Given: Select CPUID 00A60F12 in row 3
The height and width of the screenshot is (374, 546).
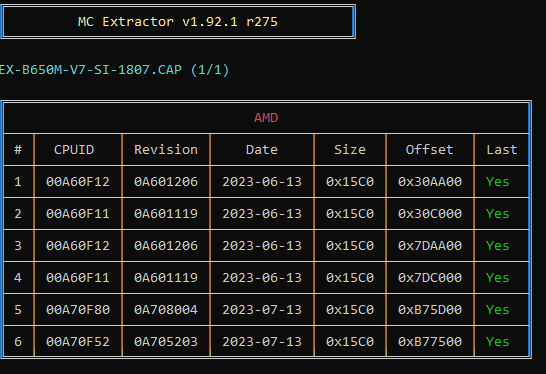Looking at the screenshot, I should pos(78,246).
